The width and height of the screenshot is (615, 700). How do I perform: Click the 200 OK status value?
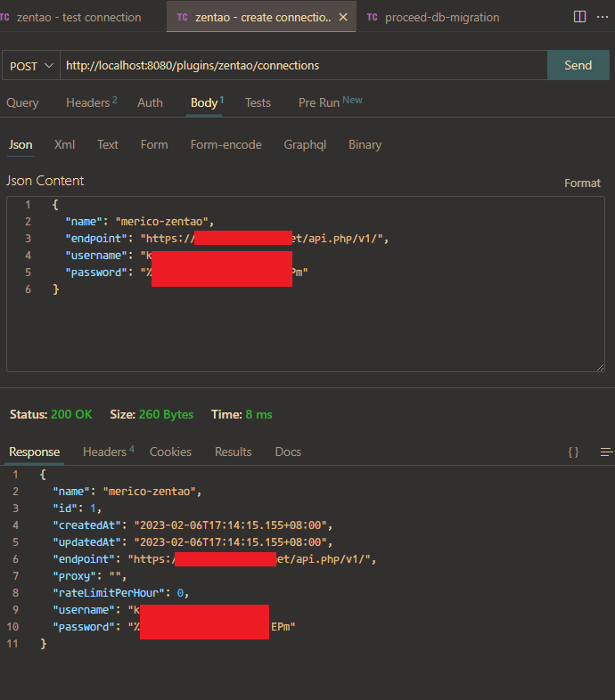pyautogui.click(x=71, y=415)
